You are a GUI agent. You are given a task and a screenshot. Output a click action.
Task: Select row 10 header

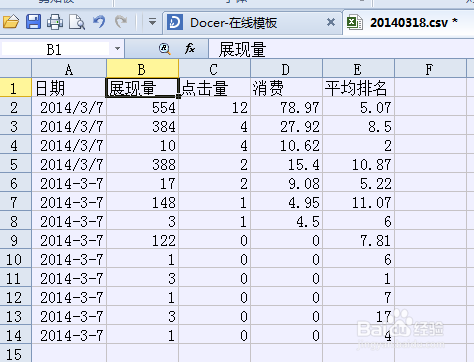click(x=15, y=259)
